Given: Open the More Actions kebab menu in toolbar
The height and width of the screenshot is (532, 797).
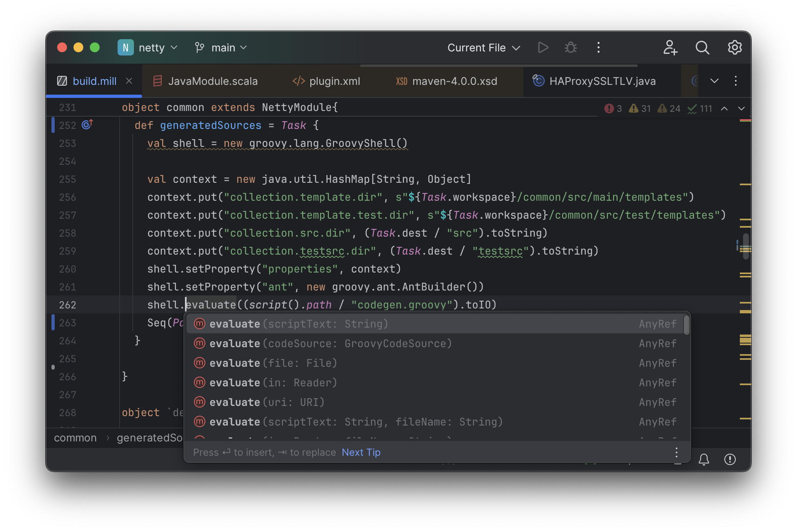Looking at the screenshot, I should click(598, 47).
